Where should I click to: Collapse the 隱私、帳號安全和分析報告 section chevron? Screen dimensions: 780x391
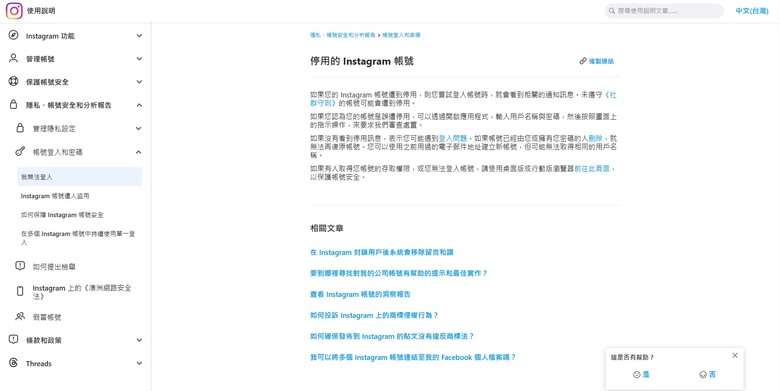139,105
